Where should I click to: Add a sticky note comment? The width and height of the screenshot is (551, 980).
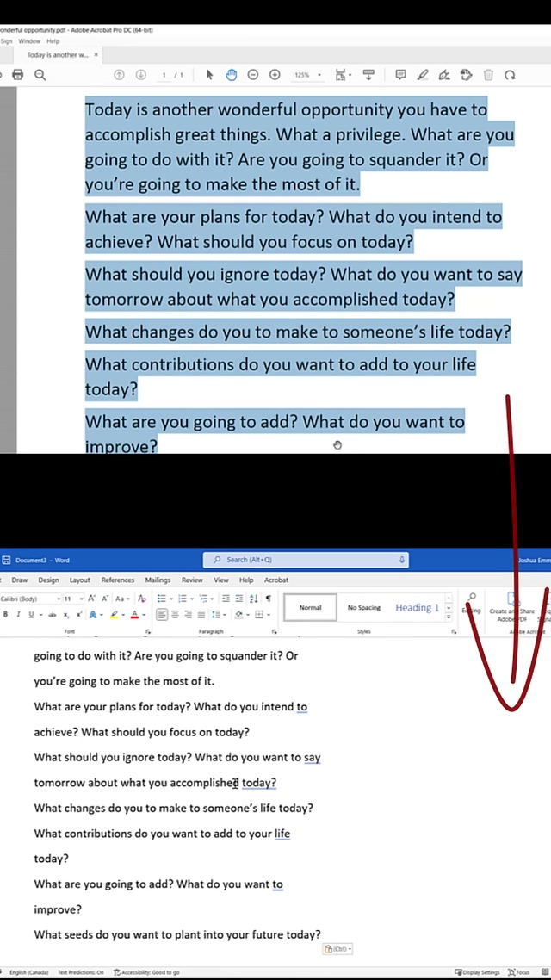pyautogui.click(x=400, y=75)
